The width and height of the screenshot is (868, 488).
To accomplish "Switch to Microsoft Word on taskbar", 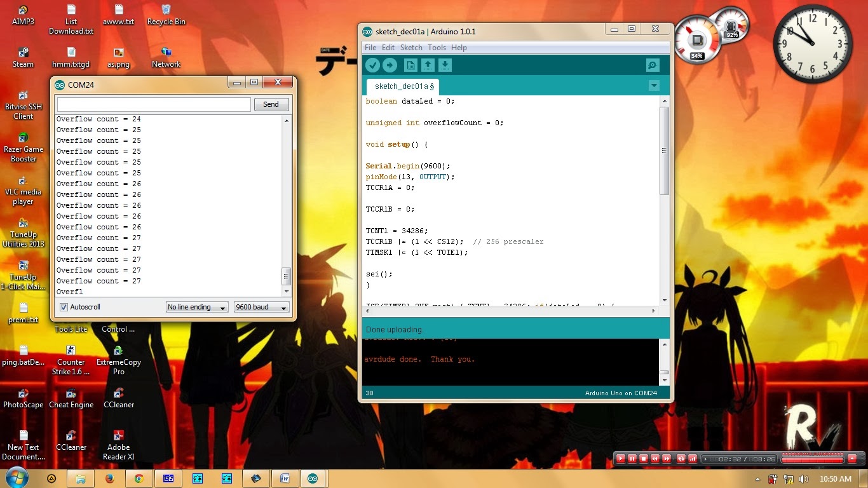I will 285,478.
